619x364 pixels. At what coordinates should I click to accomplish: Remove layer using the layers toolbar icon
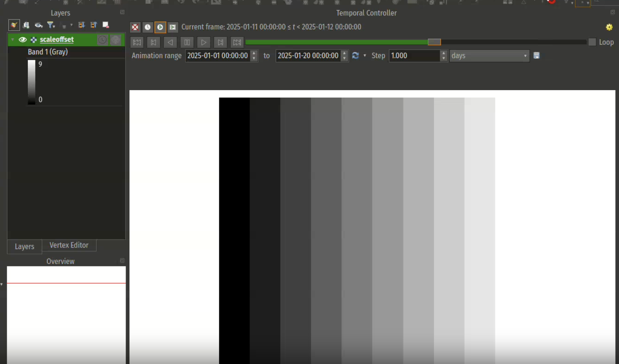(106, 25)
